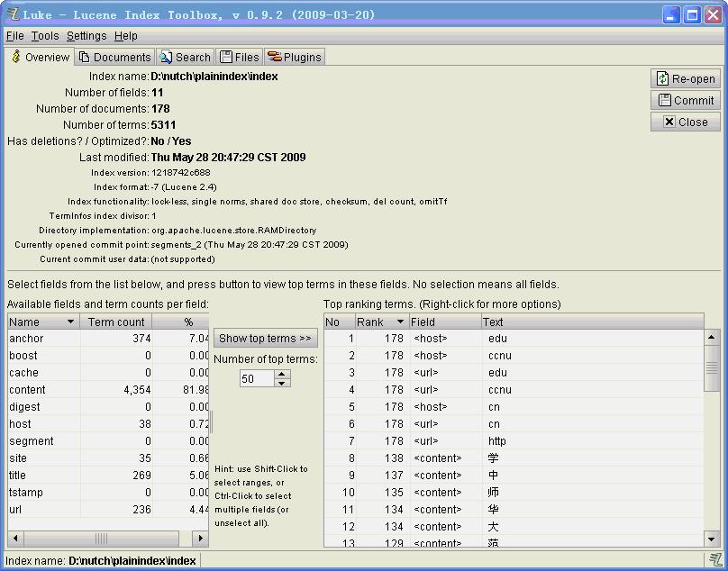Image resolution: width=728 pixels, height=571 pixels.
Task: Click the Re-open button
Action: (686, 78)
